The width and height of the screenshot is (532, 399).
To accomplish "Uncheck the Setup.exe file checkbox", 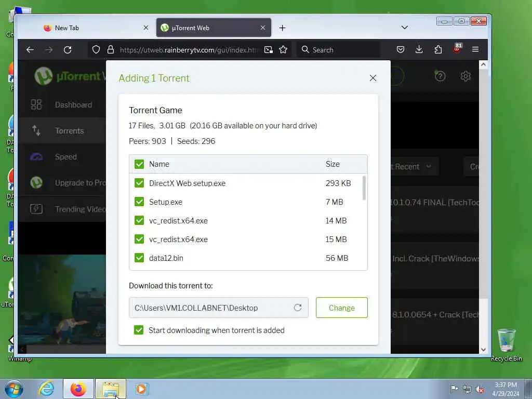I will tap(139, 202).
